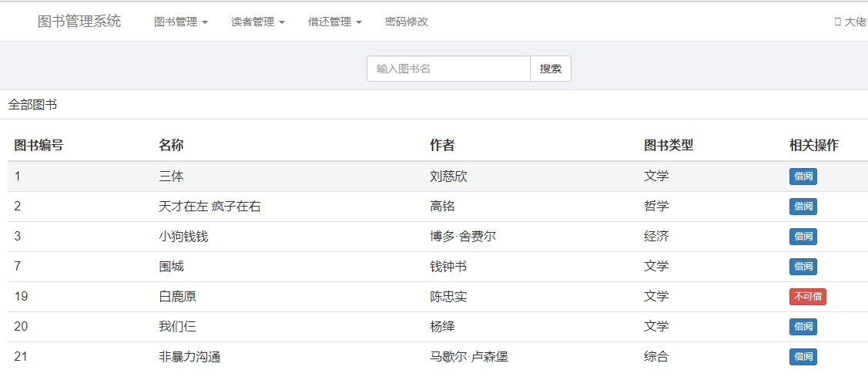Open the 图书管理 dropdown menu

180,22
